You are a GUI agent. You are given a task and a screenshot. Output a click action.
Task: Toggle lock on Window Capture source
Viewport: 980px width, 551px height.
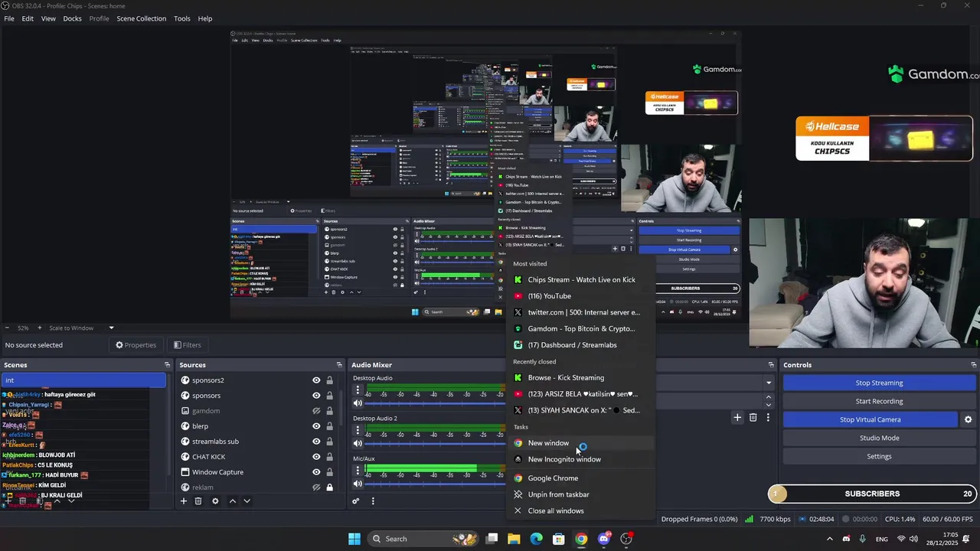point(329,472)
